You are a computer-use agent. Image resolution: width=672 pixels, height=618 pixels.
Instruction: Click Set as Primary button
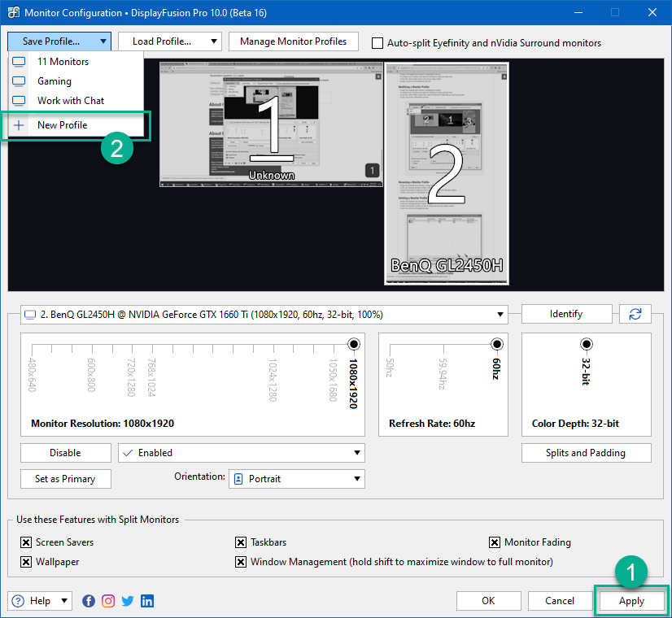(66, 479)
